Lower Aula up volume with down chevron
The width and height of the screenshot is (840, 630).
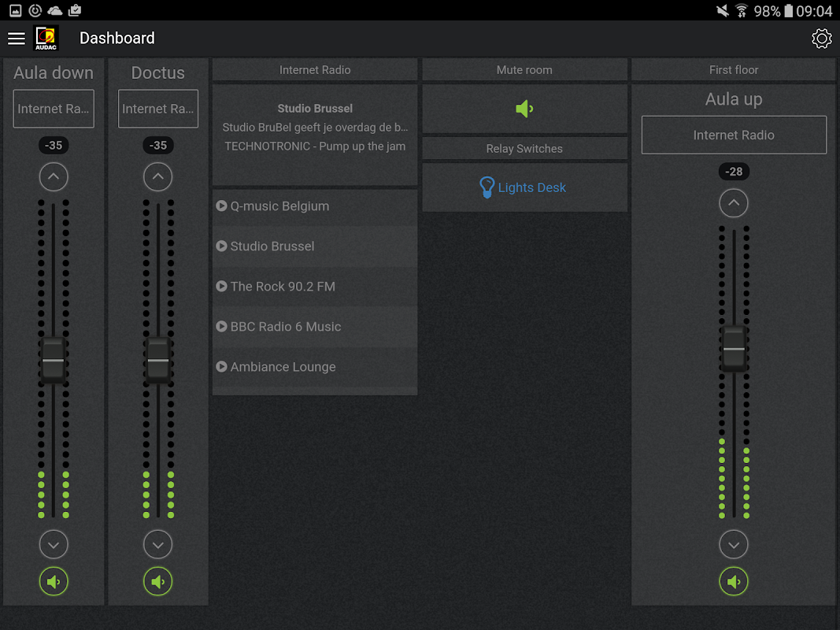click(734, 545)
